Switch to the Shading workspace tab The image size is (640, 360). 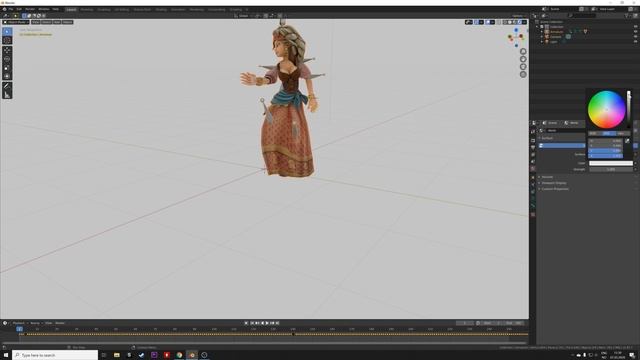click(161, 9)
